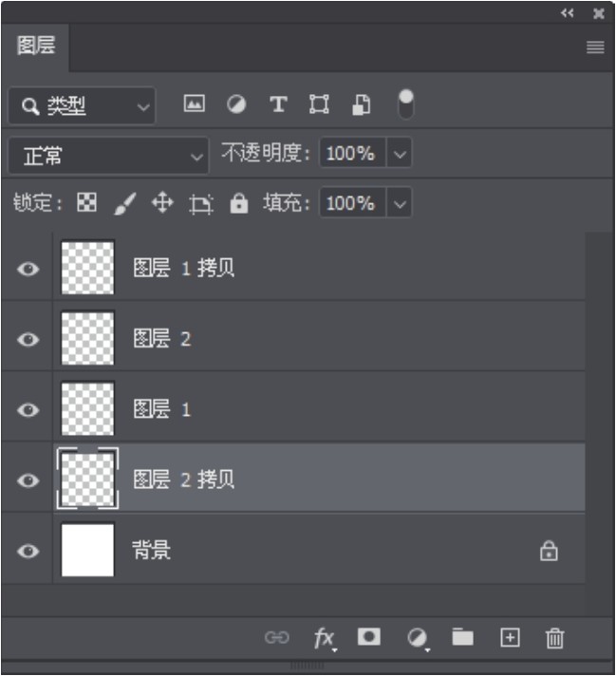Viewport: 616px width, 676px height.
Task: Select layer named 图层 1
Action: coord(162,408)
